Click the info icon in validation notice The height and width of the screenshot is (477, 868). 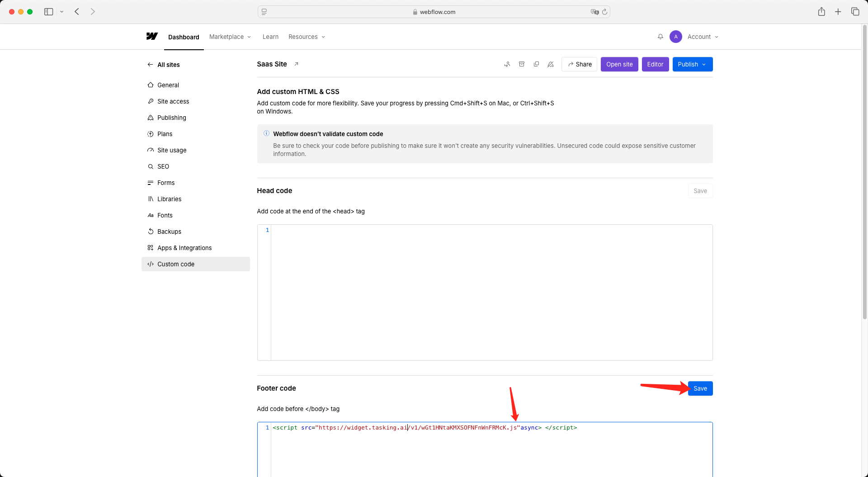coord(266,133)
